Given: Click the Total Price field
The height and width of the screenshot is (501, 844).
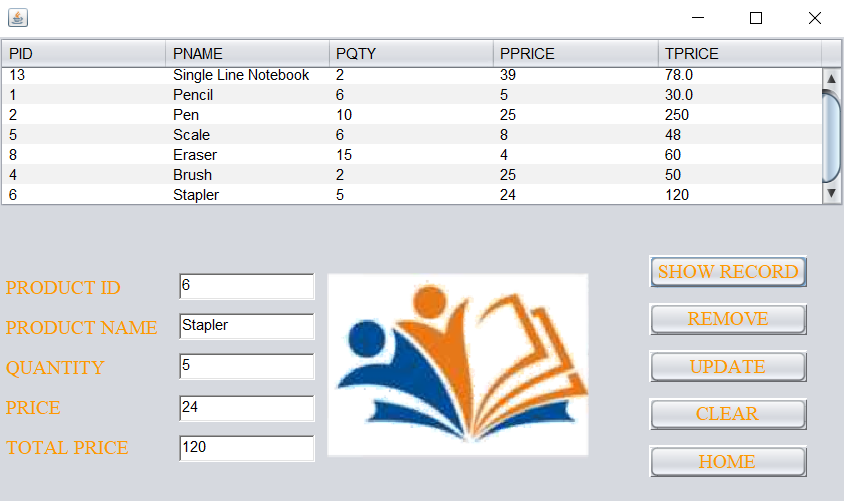Looking at the screenshot, I should click(247, 448).
